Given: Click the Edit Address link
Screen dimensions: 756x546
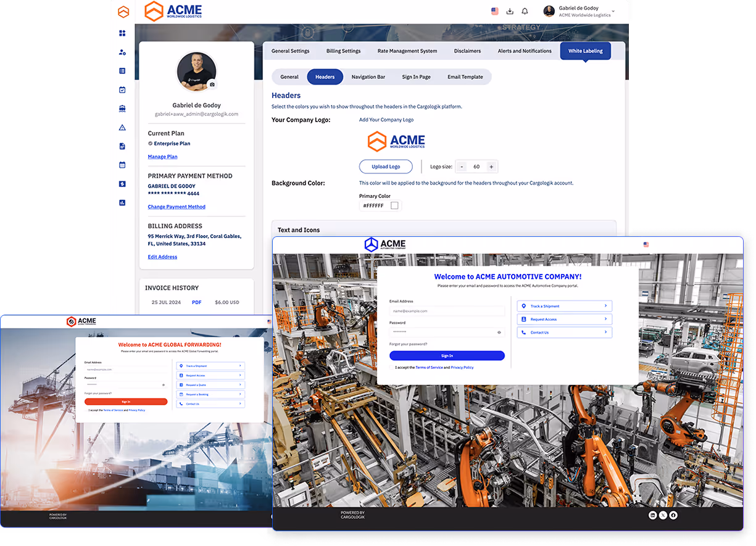Looking at the screenshot, I should [x=162, y=257].
